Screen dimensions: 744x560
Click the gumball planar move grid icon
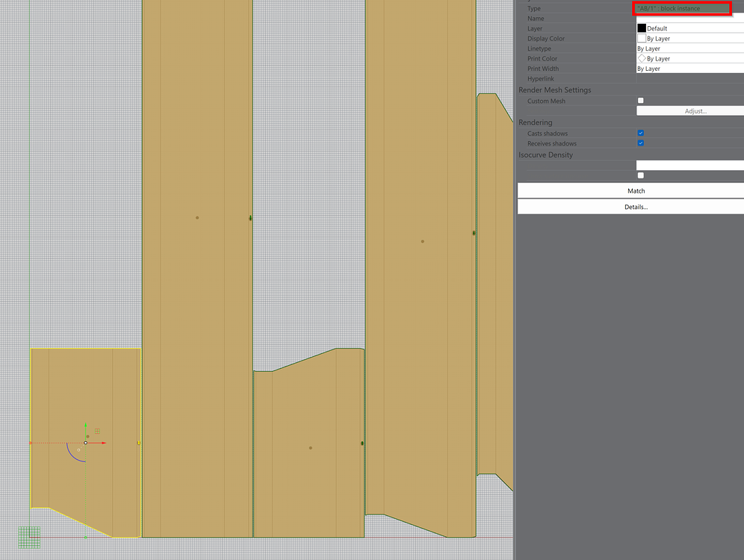(x=97, y=431)
